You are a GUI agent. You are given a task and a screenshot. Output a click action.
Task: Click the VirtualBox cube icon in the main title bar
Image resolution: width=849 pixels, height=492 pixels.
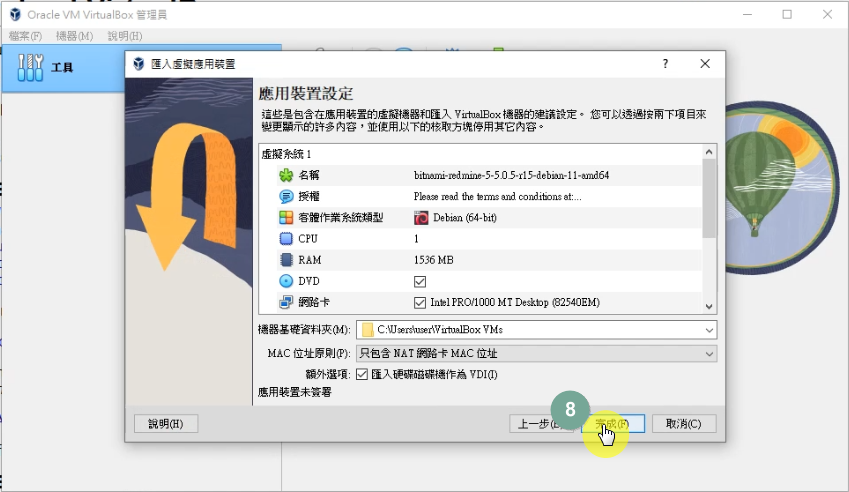tap(15, 15)
